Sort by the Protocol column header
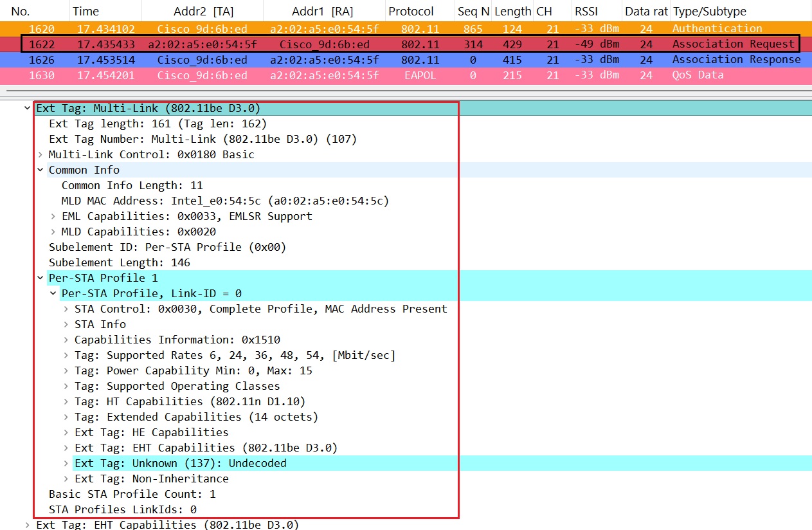 point(411,12)
